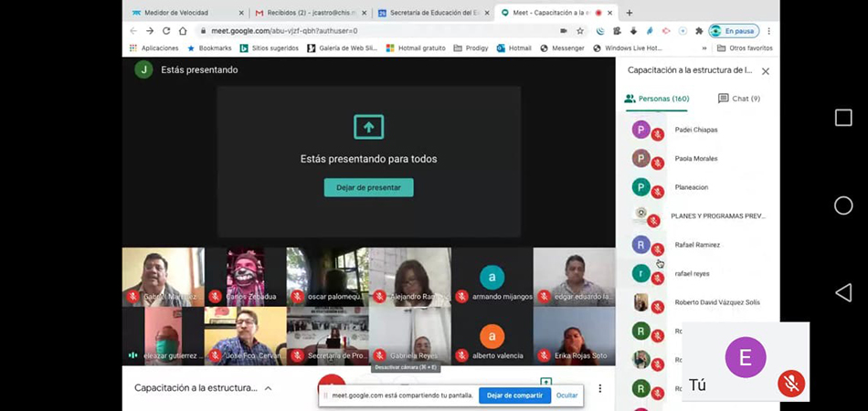Click Ocultar in the sharing bar
The height and width of the screenshot is (411, 868).
[x=566, y=395]
